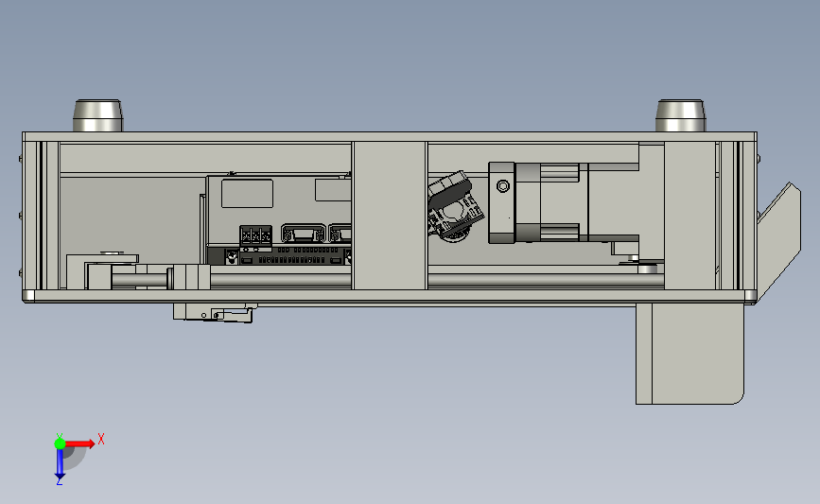Select the hex socket screw on motor mount
Screen dimensions: 820x504
point(502,186)
